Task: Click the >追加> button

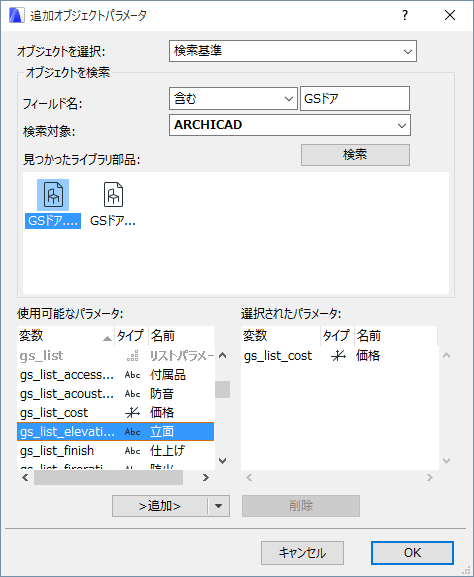Action: tap(160, 506)
